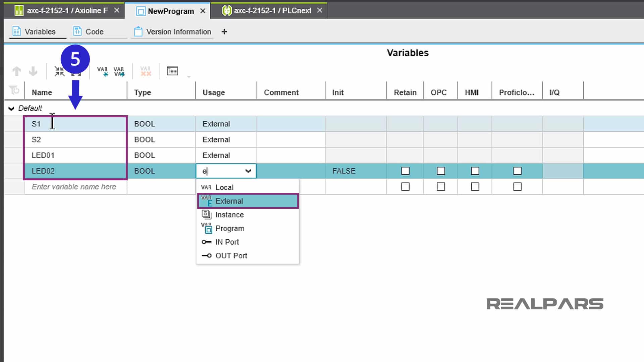Image resolution: width=644 pixels, height=362 pixels.
Task: Choose IN Port from the Usage list
Action: click(248, 242)
